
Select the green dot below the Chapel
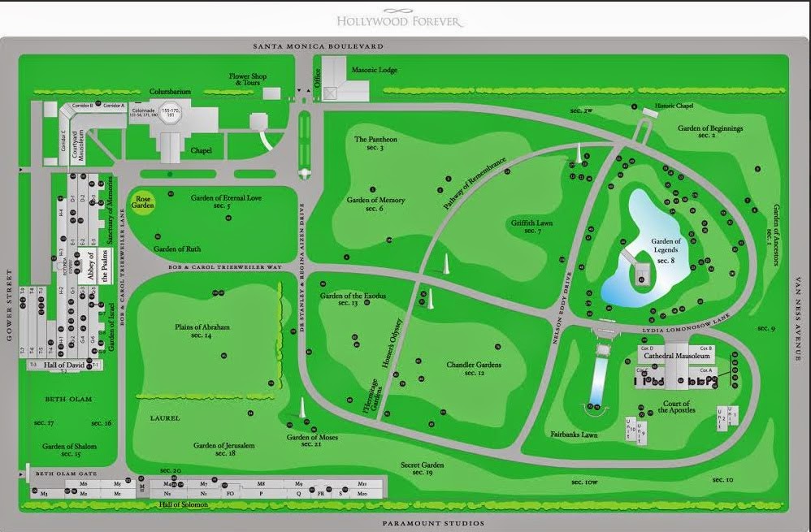pyautogui.click(x=170, y=175)
